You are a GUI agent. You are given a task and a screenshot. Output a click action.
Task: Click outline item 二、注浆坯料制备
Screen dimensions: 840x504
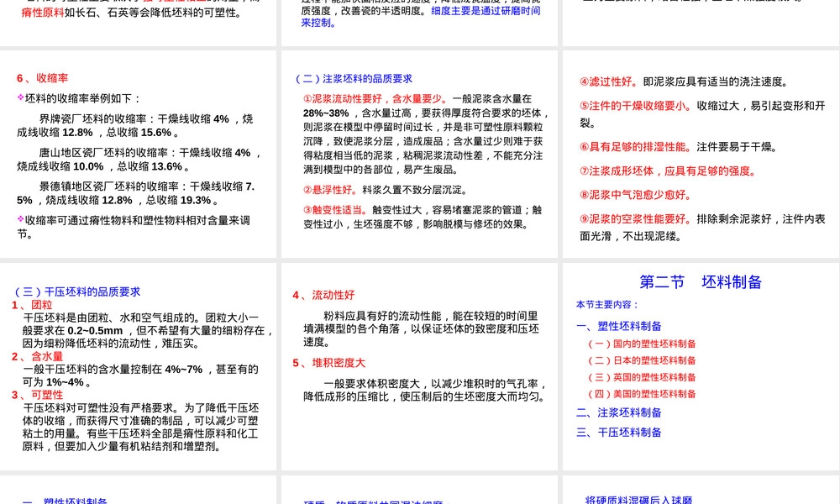tap(619, 413)
